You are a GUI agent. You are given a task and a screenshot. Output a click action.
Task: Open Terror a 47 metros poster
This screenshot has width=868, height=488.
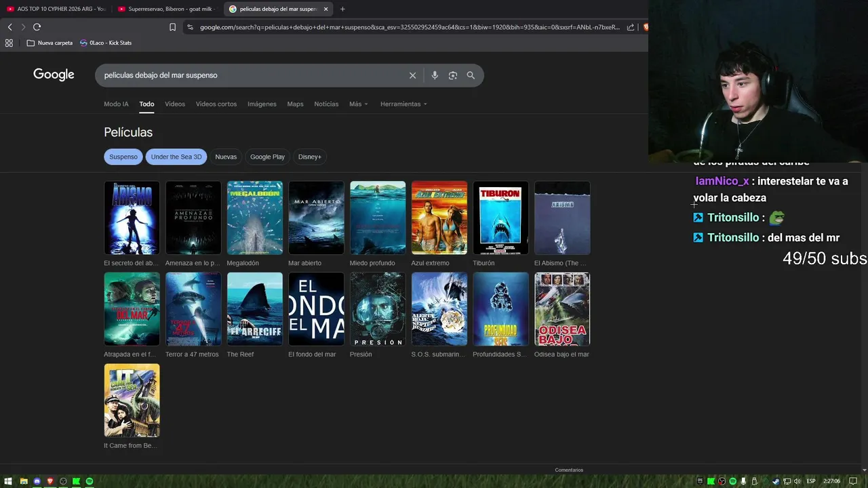point(193,309)
